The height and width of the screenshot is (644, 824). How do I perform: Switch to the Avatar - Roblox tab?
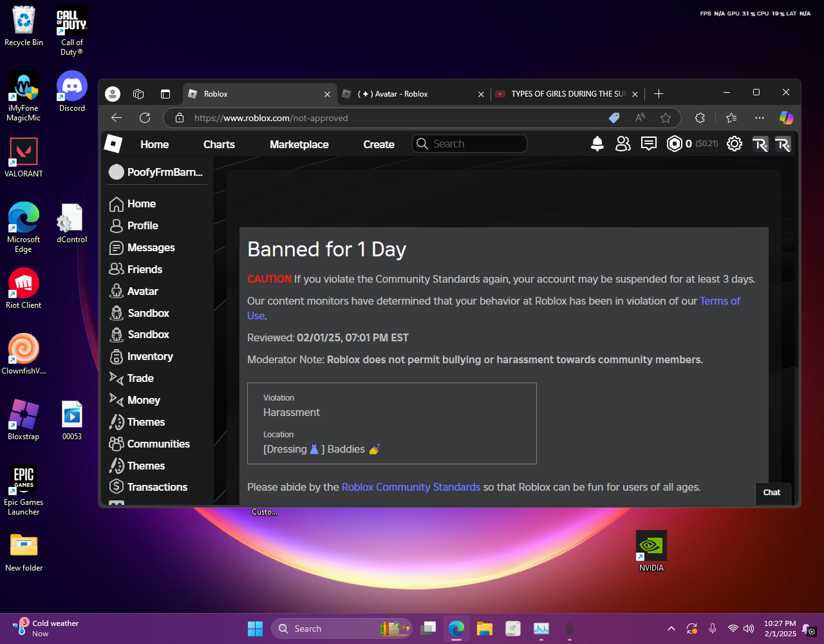click(412, 94)
